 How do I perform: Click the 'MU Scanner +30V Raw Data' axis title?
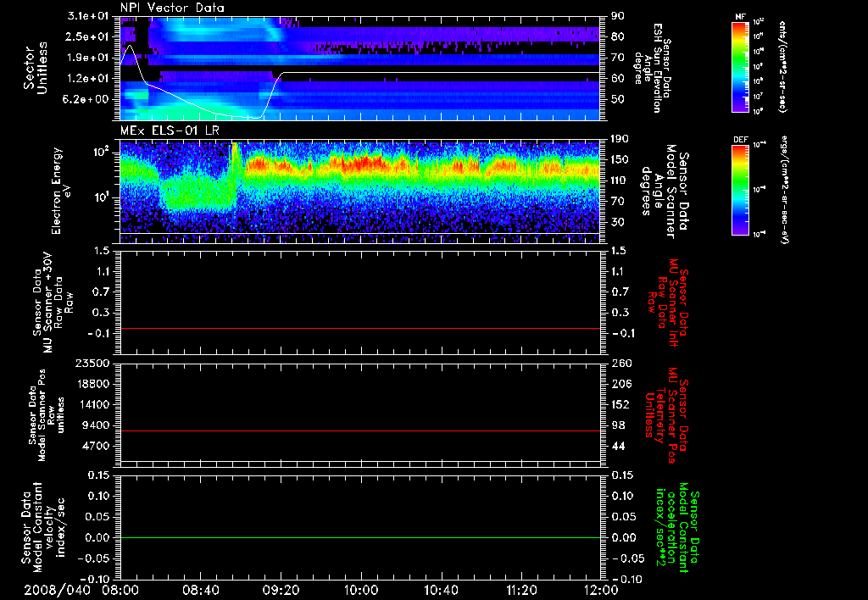[x=52, y=303]
